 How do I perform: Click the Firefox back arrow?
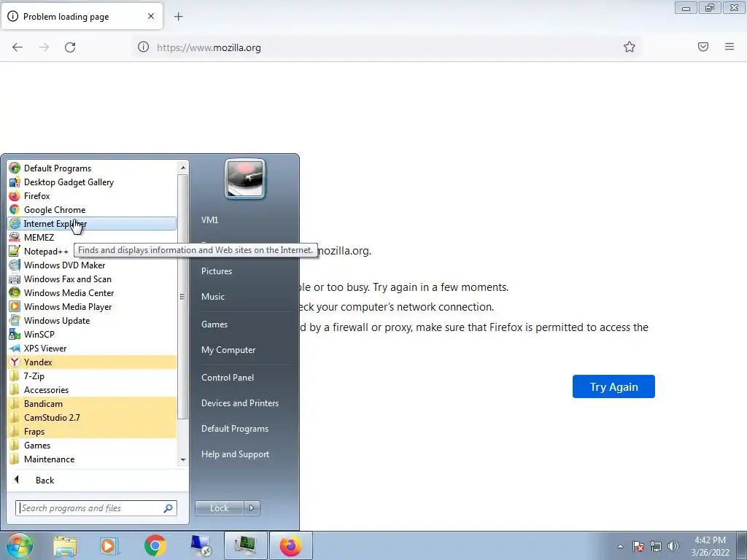pos(18,47)
